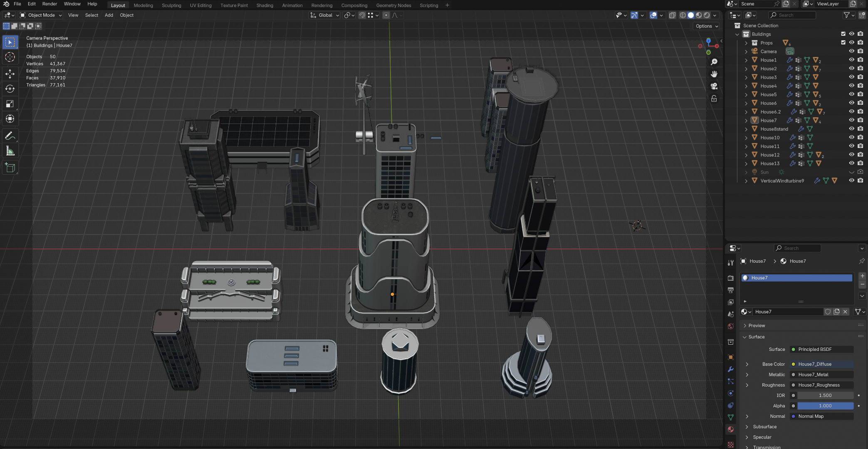Click the IOR value field
The height and width of the screenshot is (449, 868).
[825, 395]
